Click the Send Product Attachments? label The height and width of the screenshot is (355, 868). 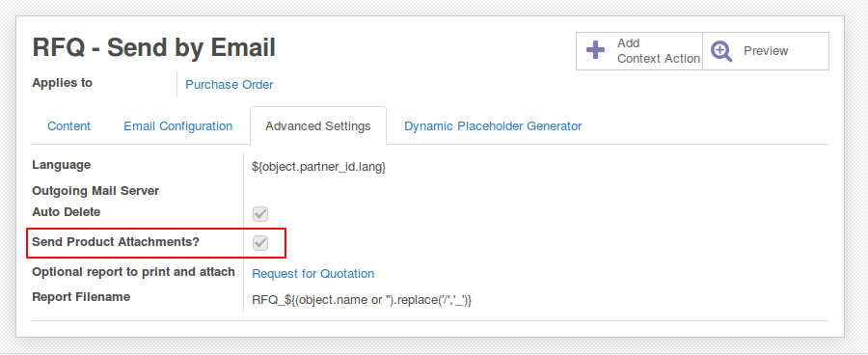[x=116, y=242]
